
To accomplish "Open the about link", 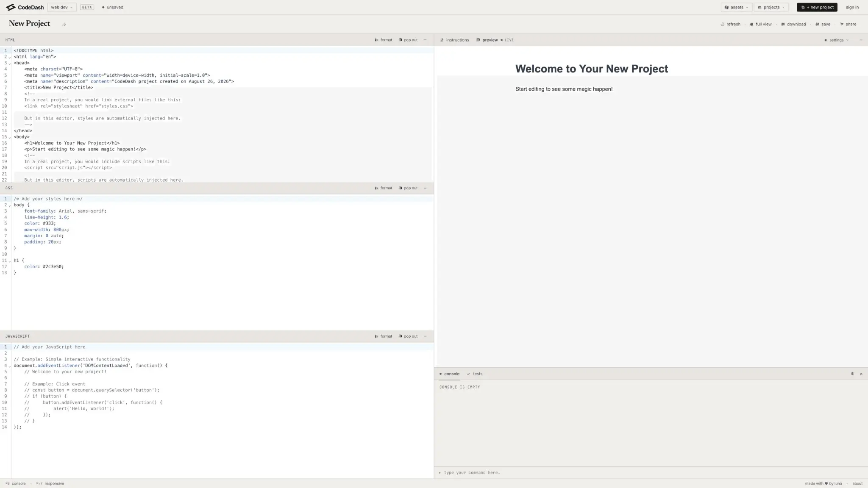I will click(857, 483).
